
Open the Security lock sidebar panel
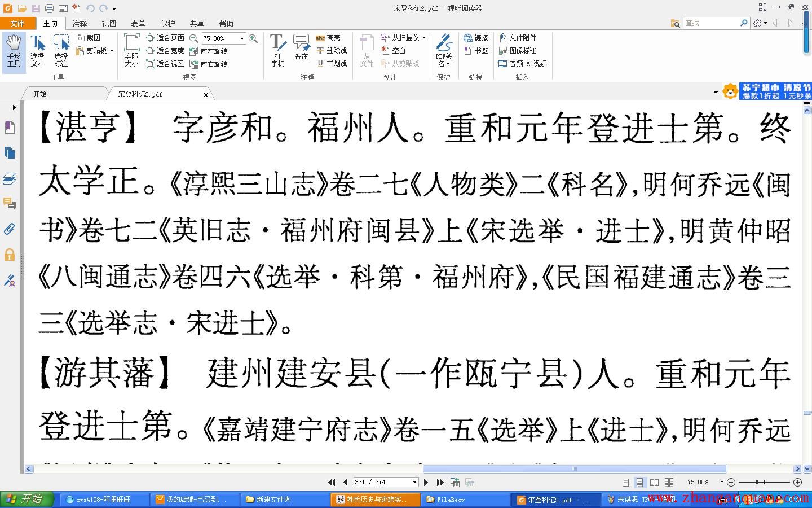click(x=10, y=255)
